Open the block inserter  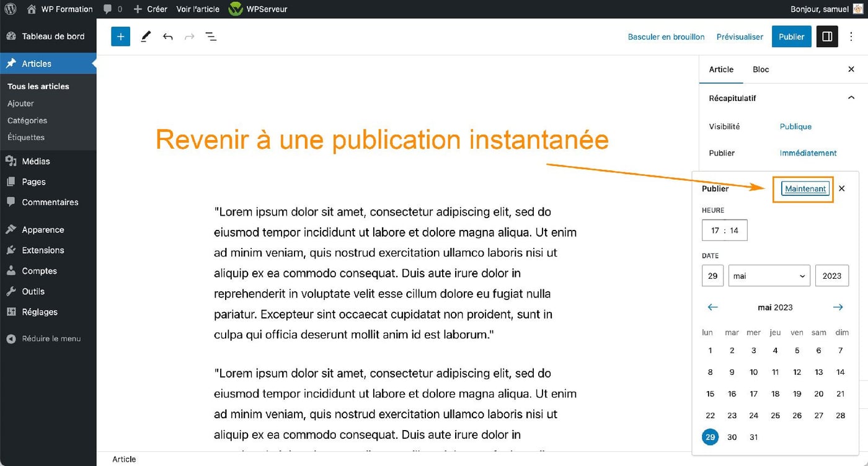click(120, 36)
